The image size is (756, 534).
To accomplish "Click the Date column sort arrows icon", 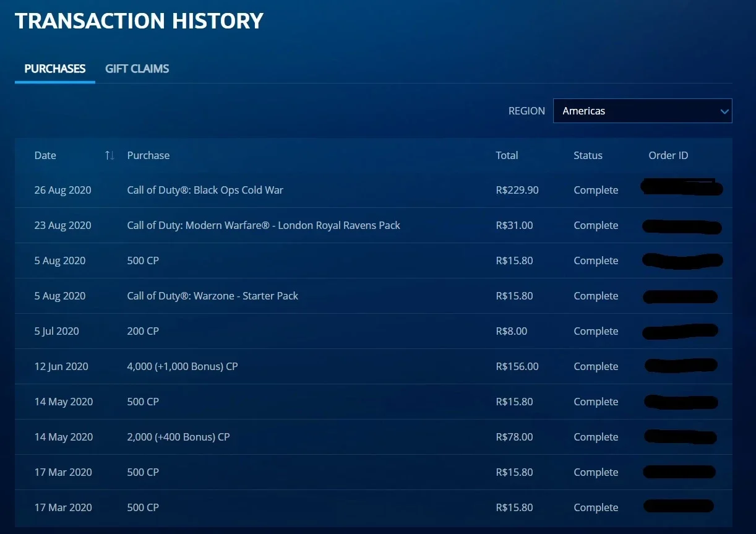I will tap(110, 155).
